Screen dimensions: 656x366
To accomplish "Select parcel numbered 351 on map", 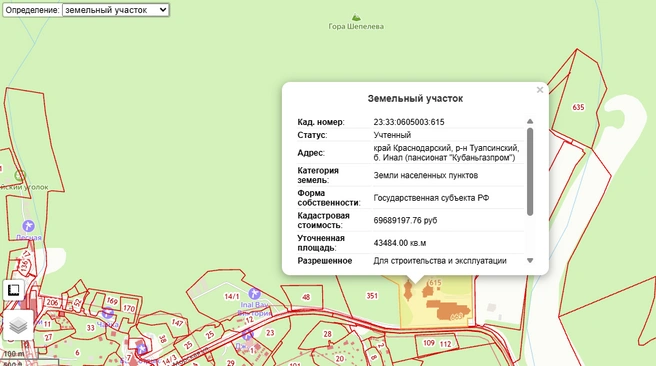I will coord(372,296).
